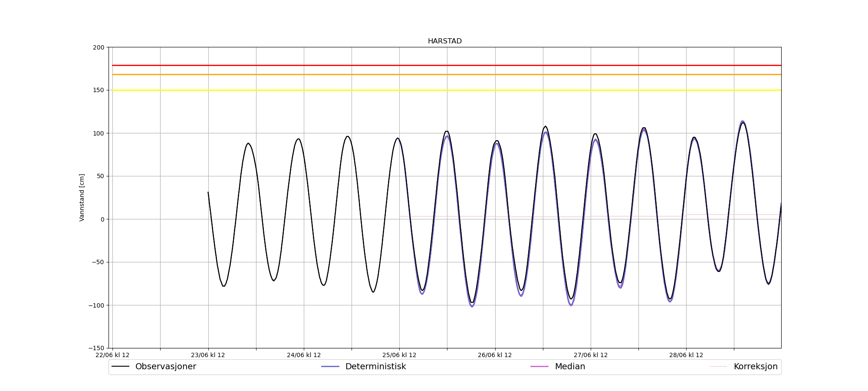
Task: Click the blue Deterministisk legend line
Action: (x=330, y=367)
